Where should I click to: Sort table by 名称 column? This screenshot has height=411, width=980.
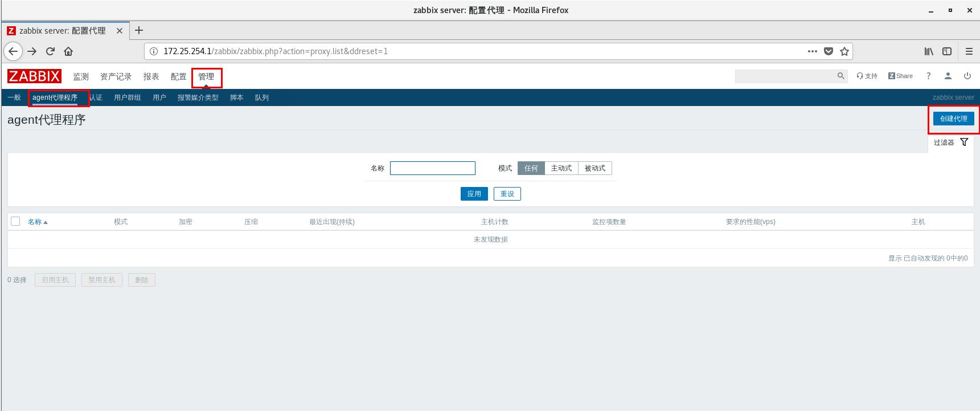pos(38,222)
